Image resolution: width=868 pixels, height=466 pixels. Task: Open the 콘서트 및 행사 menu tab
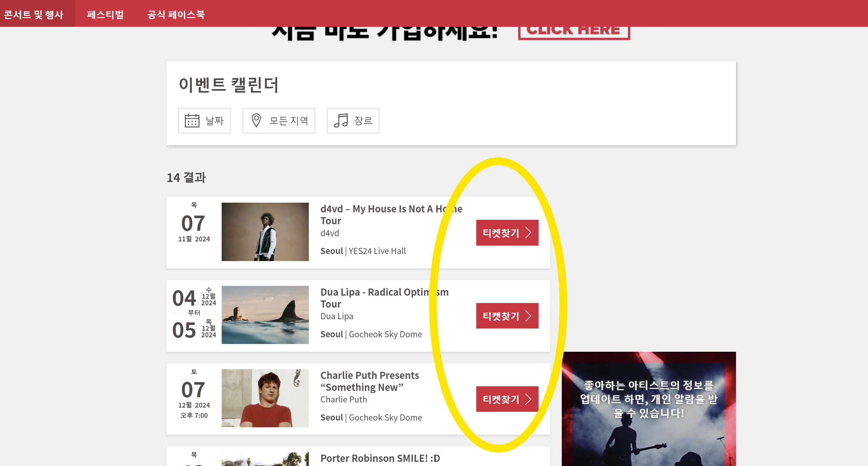[x=34, y=14]
